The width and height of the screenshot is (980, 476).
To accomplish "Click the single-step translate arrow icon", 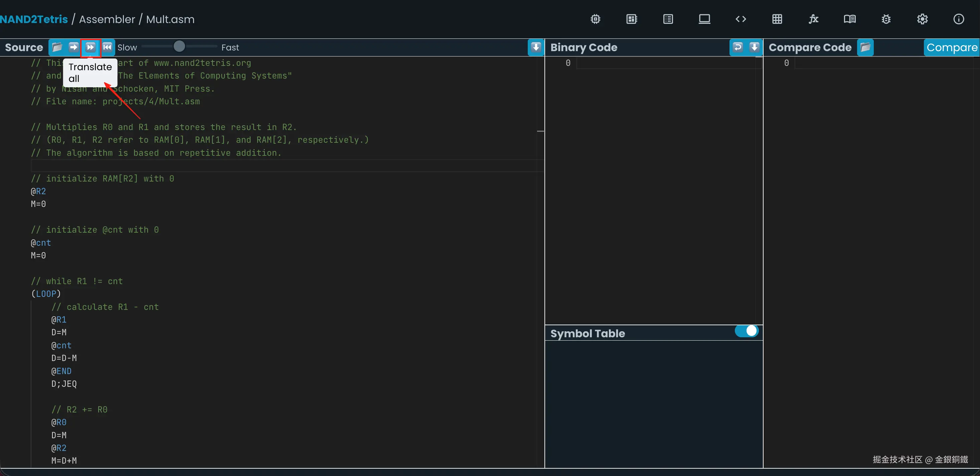I will point(73,47).
